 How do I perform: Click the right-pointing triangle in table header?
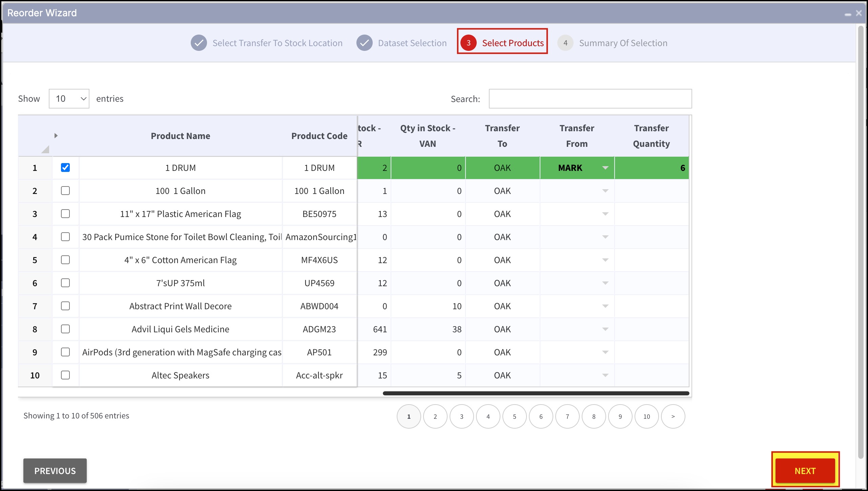[56, 136]
